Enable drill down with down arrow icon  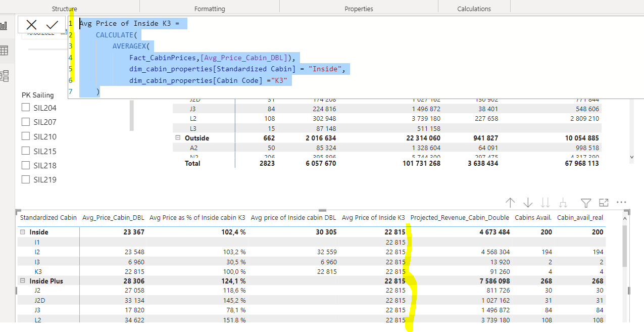528,203
